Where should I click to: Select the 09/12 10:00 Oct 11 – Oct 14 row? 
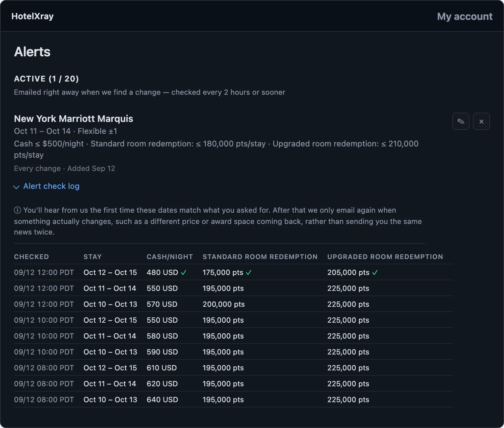233,336
